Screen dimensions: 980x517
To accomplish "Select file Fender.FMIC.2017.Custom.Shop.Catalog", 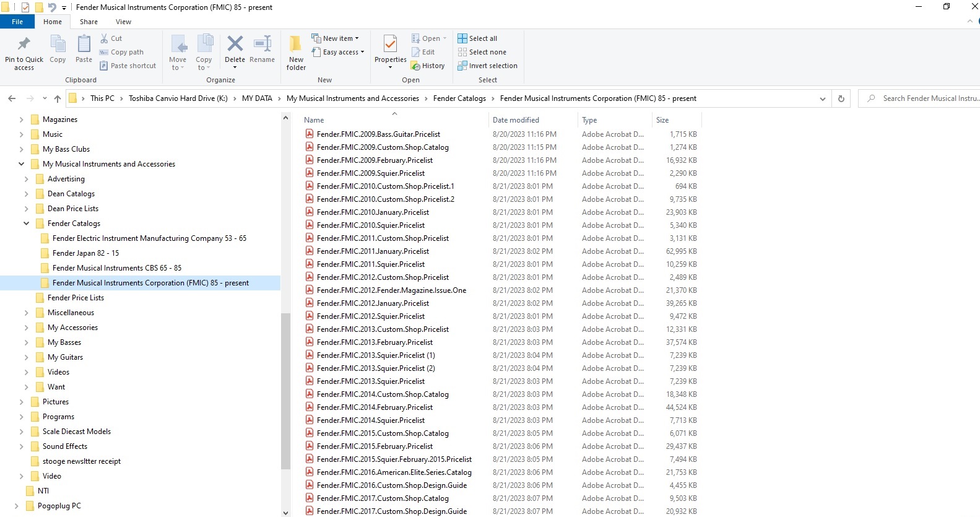I will 383,498.
